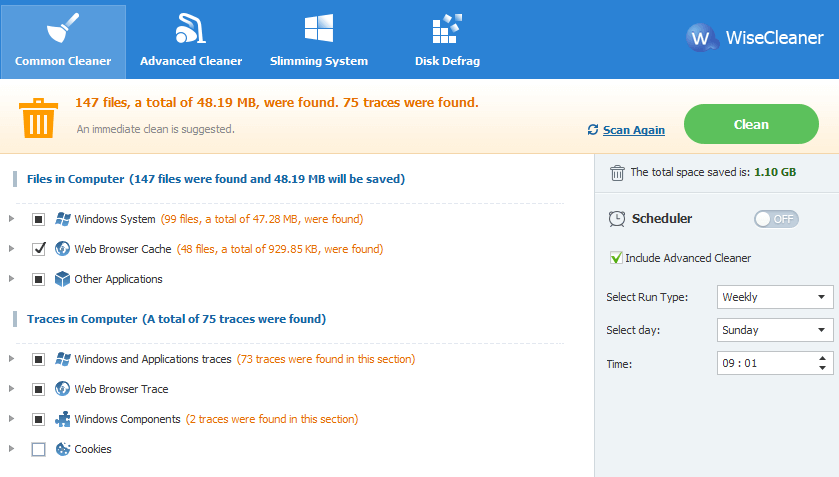Click the Scheduler clock icon
This screenshot has height=477, width=839.
[616, 219]
